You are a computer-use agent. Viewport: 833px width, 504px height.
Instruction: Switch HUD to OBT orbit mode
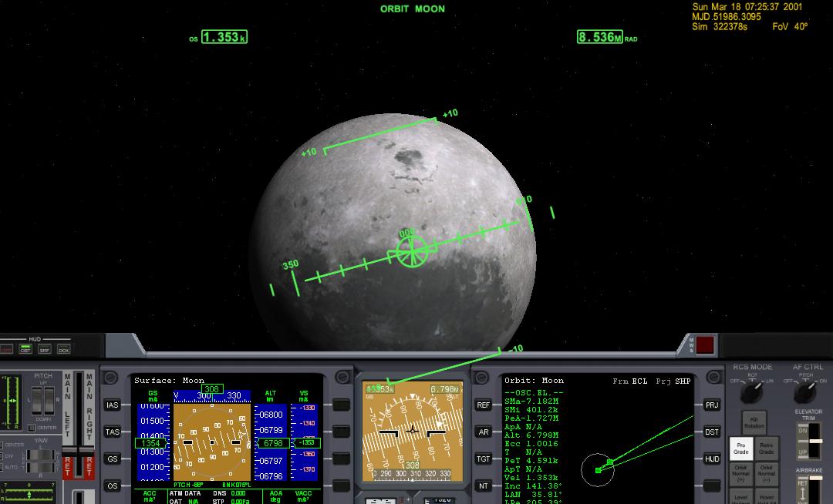(x=25, y=350)
